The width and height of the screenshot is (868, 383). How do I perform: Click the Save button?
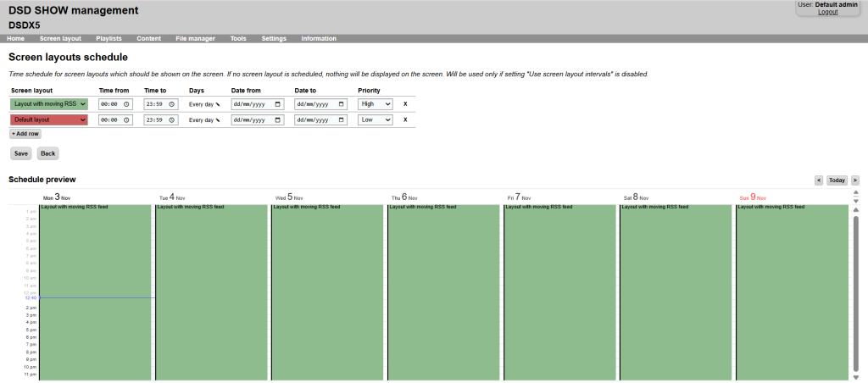[x=21, y=153]
